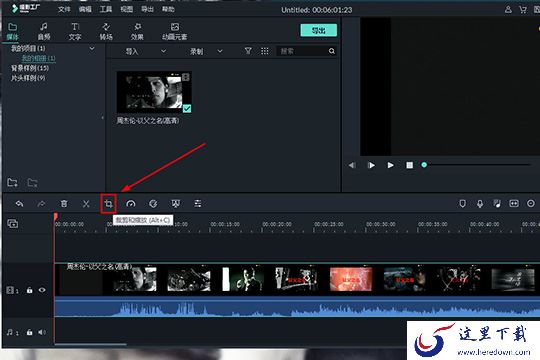
Task: Expand the 导入 import dropdown
Action: coord(164,51)
